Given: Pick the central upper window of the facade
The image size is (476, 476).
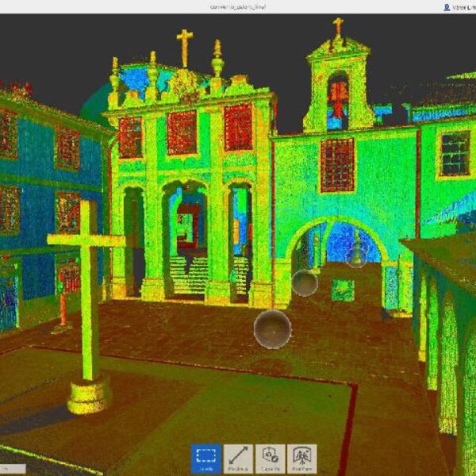Looking at the screenshot, I should 182,132.
